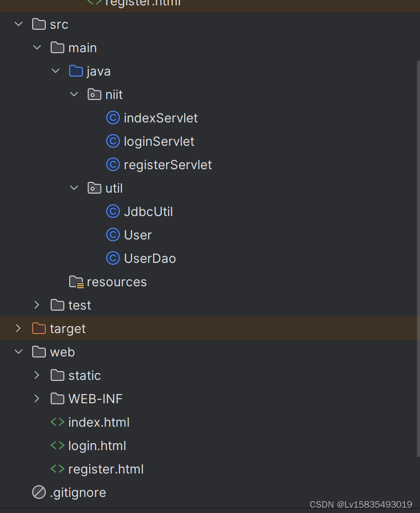Expand the static folder
Viewport: 420px width, 513px height.
37,375
